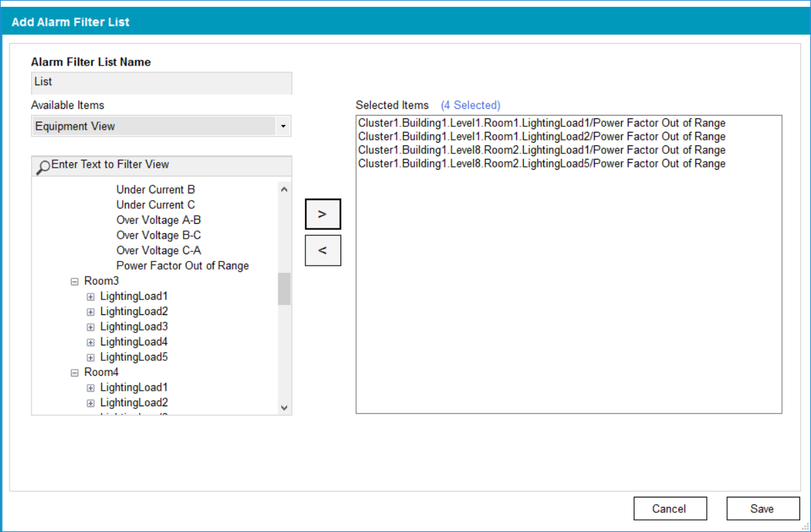Select the Over Voltage A-B alarm

pyautogui.click(x=158, y=220)
